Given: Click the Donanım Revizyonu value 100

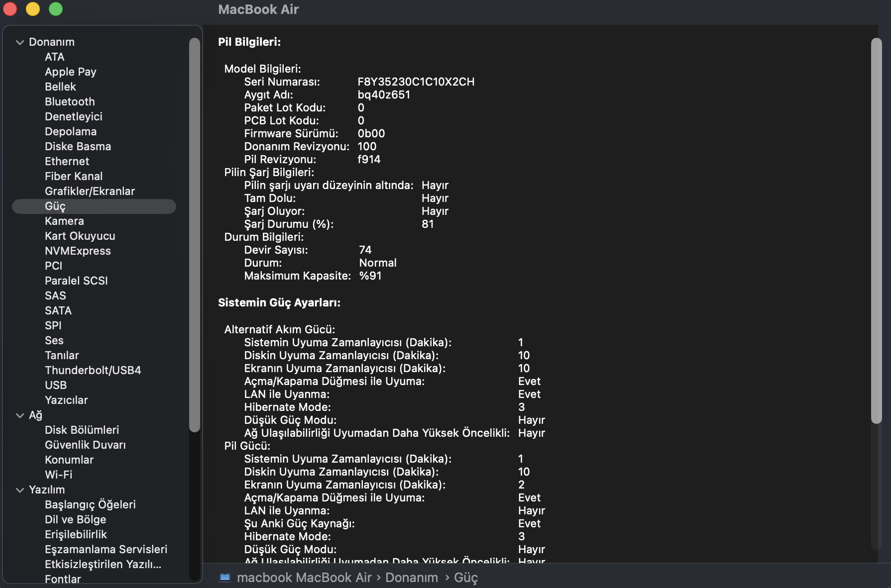Looking at the screenshot, I should point(367,147).
